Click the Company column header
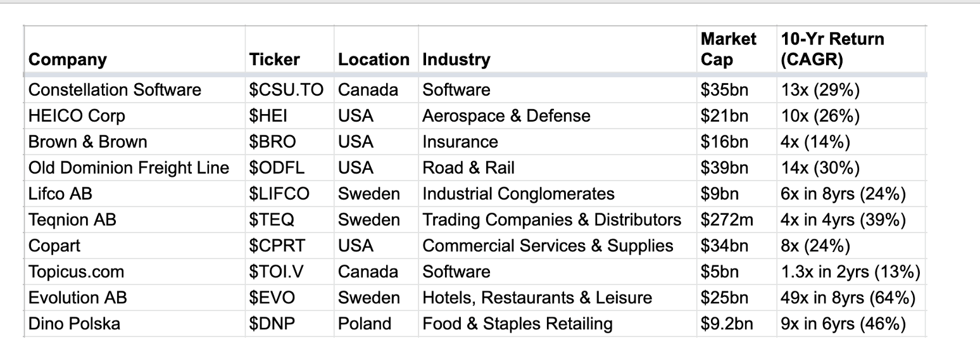This screenshot has width=980, height=356. coord(68,60)
